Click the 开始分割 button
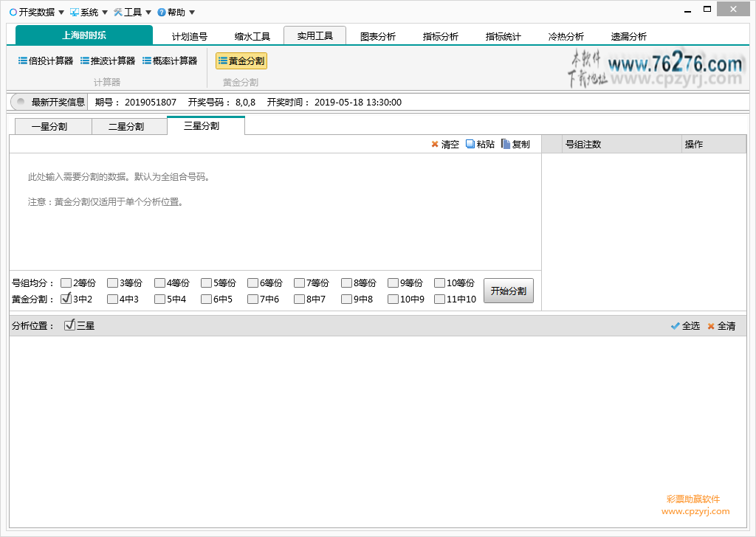Screen dimensions: 756x537 coord(509,291)
